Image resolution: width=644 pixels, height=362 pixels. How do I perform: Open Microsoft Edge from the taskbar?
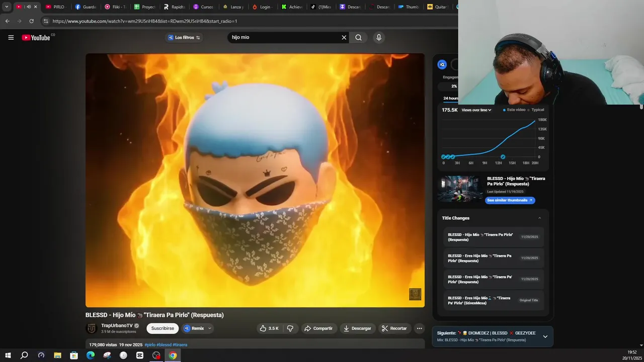coord(91,355)
